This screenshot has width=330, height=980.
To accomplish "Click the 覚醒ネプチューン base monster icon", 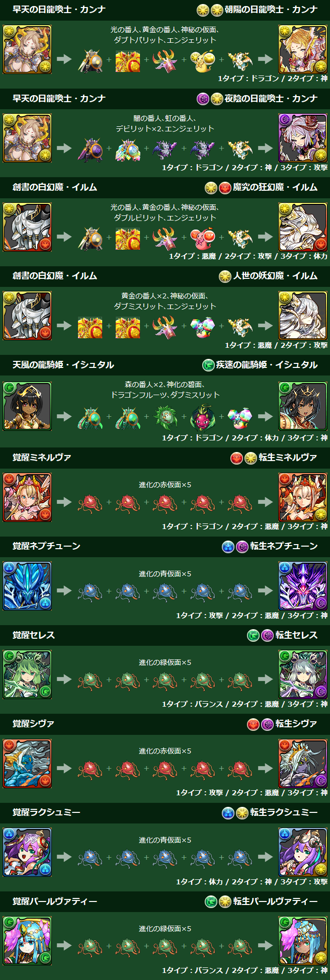I will pos(27,586).
